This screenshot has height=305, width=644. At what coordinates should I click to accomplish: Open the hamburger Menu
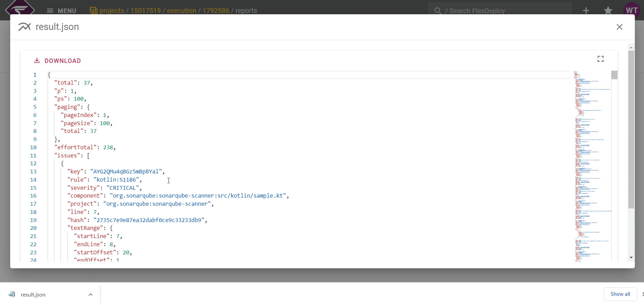[x=61, y=11]
